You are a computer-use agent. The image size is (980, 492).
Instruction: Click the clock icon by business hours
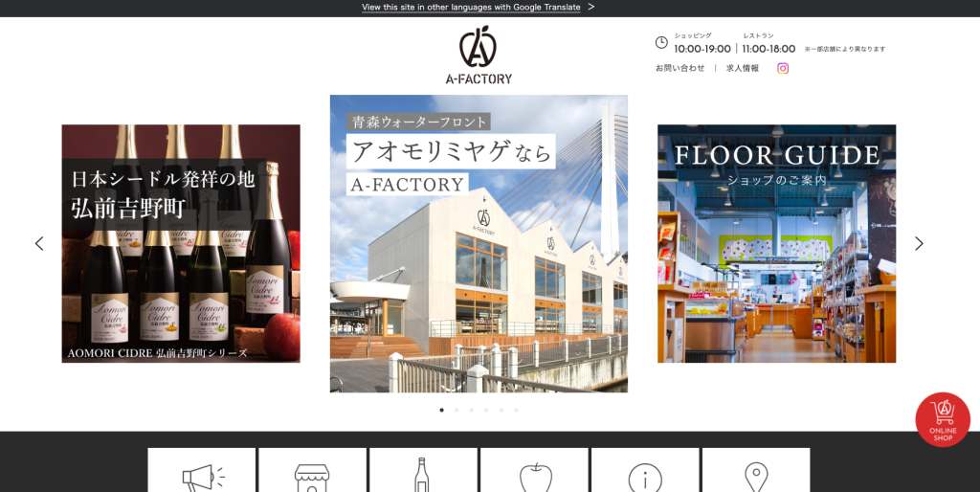pos(661,42)
